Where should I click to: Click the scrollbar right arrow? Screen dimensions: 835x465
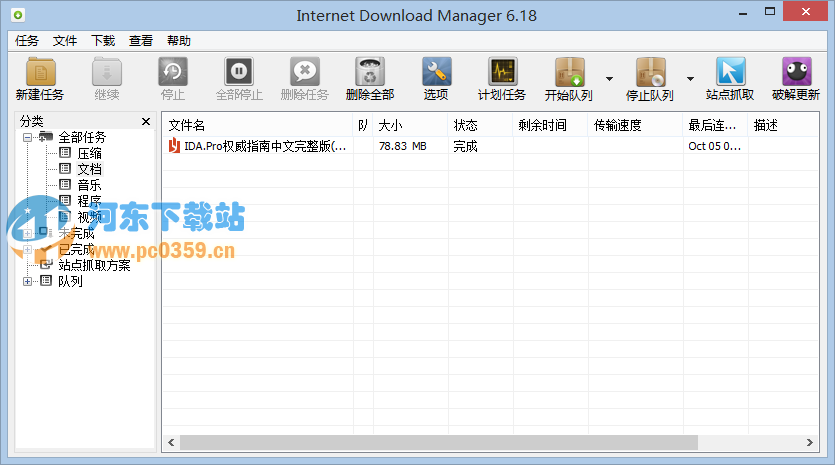pos(809,442)
